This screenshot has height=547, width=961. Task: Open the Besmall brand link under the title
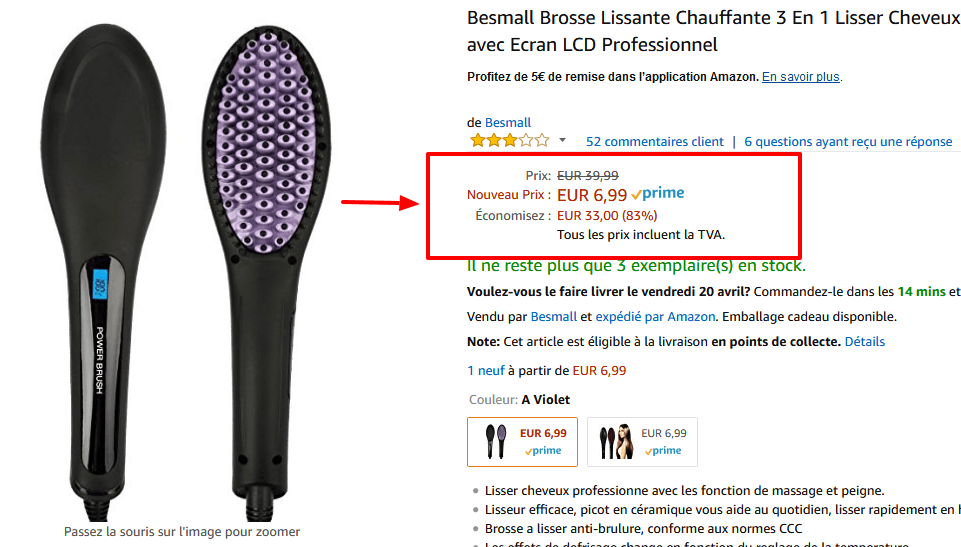pyautogui.click(x=508, y=123)
